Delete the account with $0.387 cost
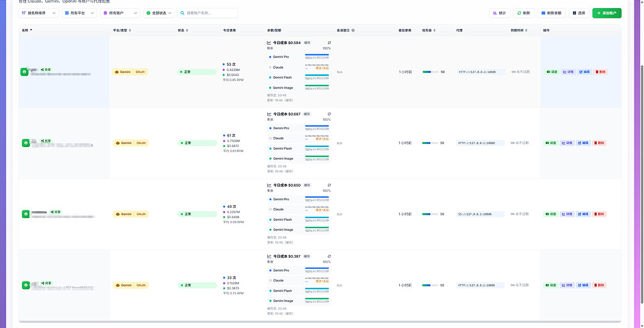The height and width of the screenshot is (328, 644). pos(599,285)
